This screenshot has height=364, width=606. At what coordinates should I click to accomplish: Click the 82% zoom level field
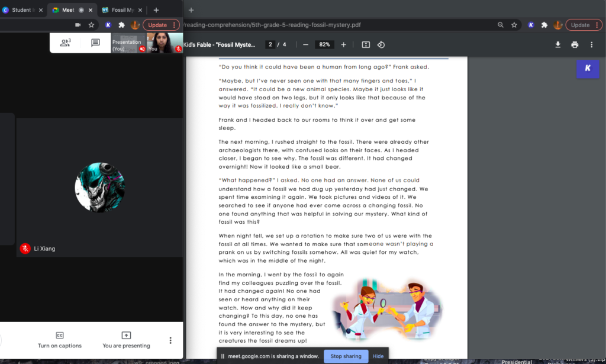pyautogui.click(x=324, y=44)
